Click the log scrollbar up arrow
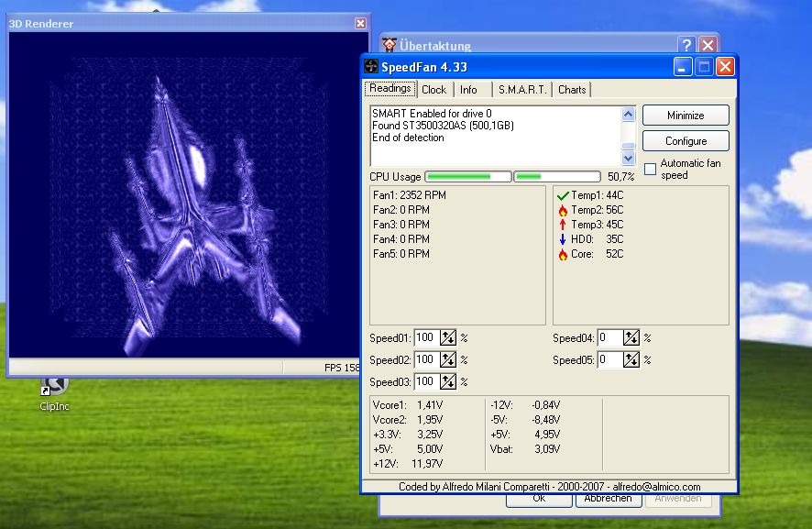Screen dimensions: 812x529 (628, 114)
